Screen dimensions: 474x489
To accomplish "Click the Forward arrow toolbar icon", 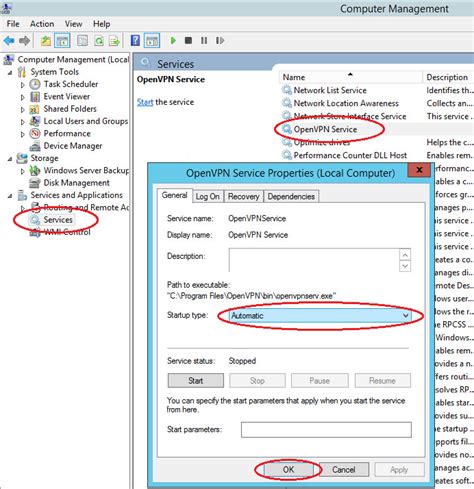I will coord(24,41).
